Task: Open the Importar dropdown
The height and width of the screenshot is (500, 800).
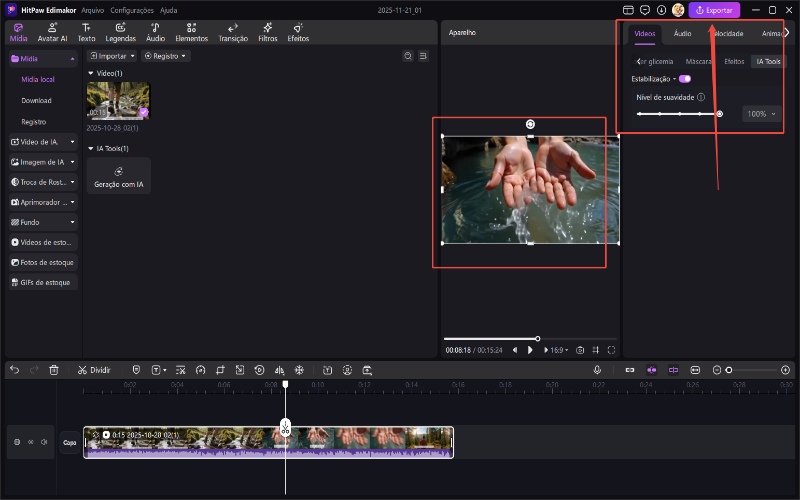Action: click(110, 57)
